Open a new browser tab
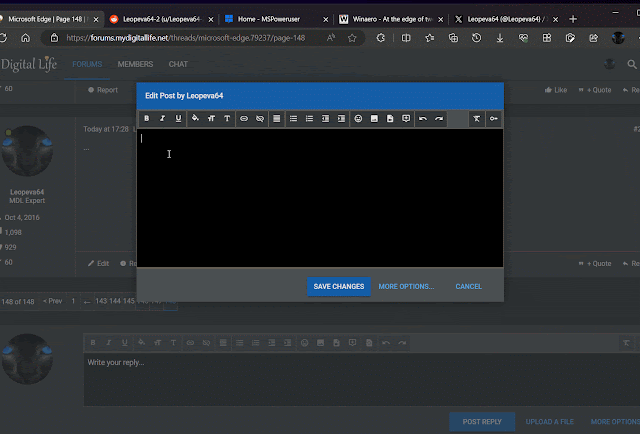 (x=573, y=19)
